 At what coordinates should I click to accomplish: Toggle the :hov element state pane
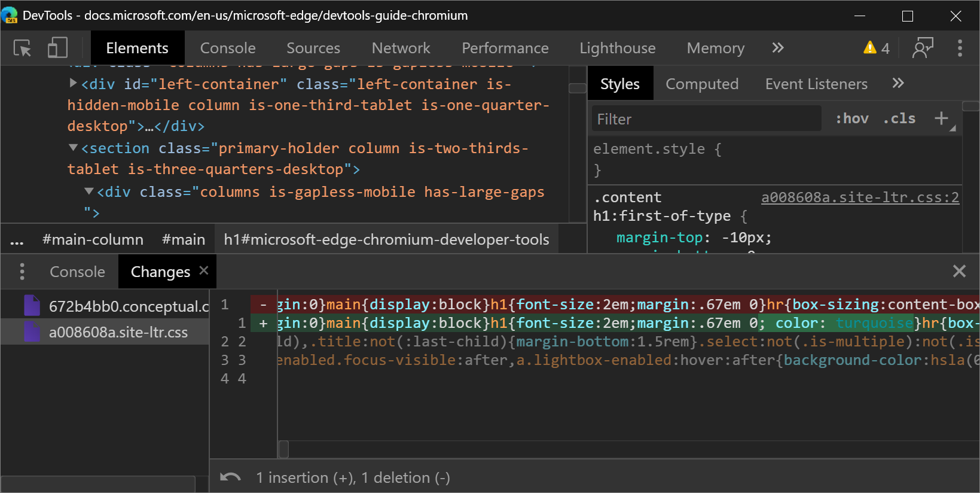click(852, 118)
